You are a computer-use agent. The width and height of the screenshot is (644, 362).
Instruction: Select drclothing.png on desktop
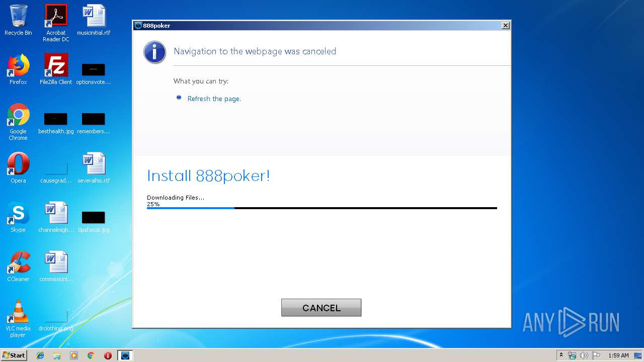click(56, 320)
